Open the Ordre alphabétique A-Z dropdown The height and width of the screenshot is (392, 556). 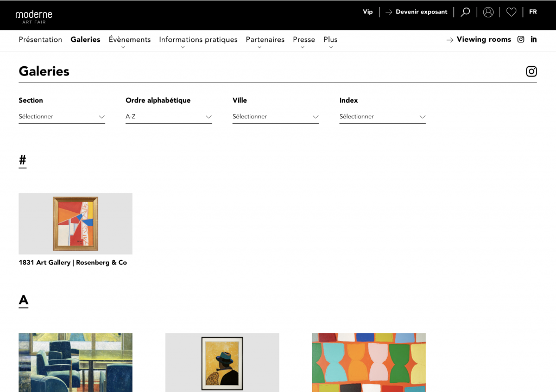point(168,116)
